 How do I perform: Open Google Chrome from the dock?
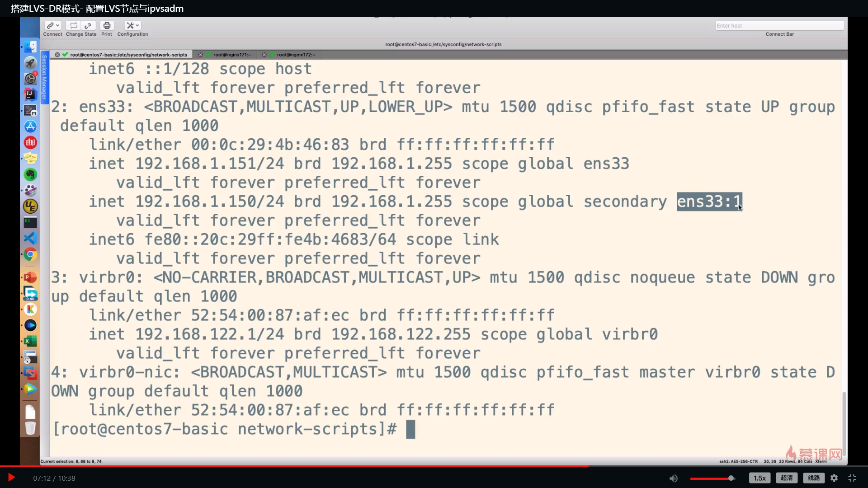pos(30,254)
